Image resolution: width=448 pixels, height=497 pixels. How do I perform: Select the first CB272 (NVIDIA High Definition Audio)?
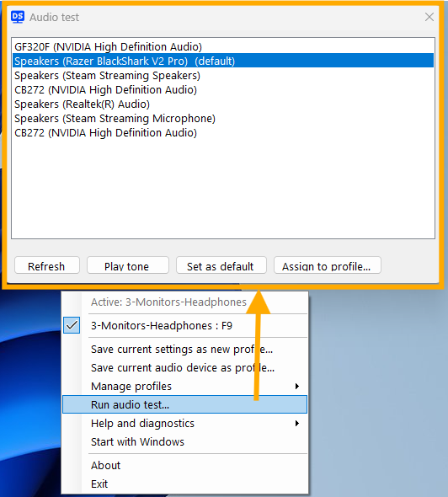(x=223, y=89)
